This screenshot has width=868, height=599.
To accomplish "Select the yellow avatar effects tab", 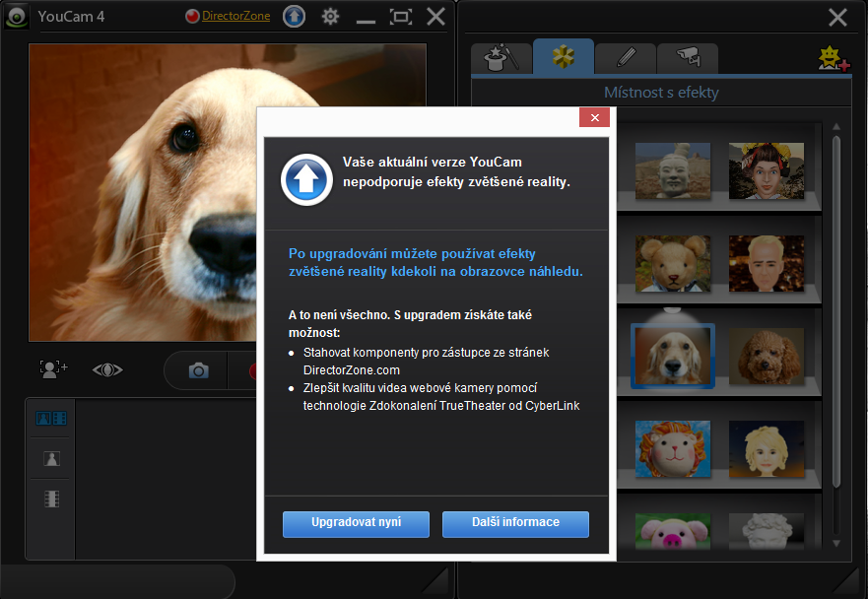I will tap(563, 58).
